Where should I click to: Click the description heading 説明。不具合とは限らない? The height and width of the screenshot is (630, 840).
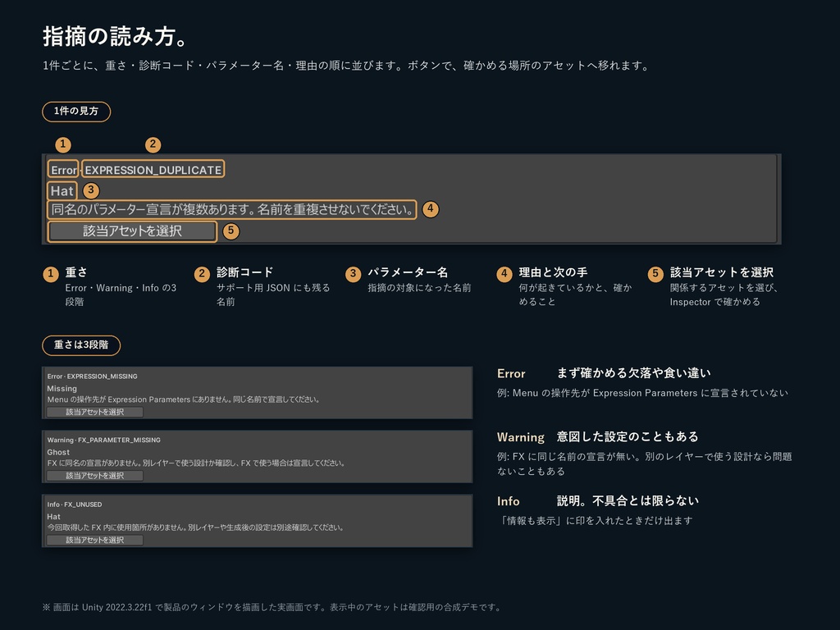(628, 500)
